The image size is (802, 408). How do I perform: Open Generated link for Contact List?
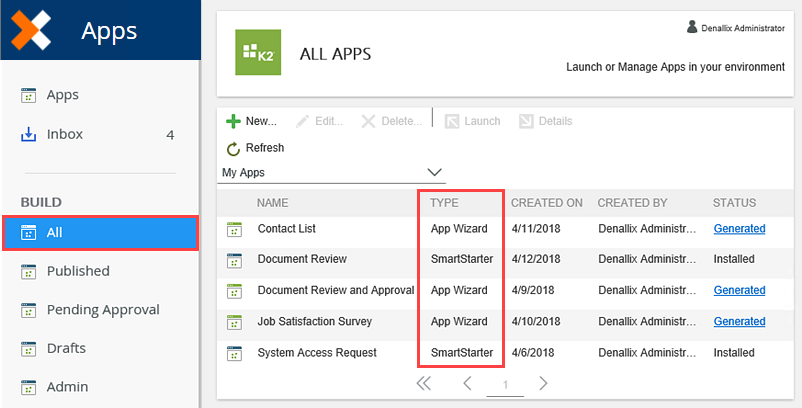pyautogui.click(x=739, y=229)
